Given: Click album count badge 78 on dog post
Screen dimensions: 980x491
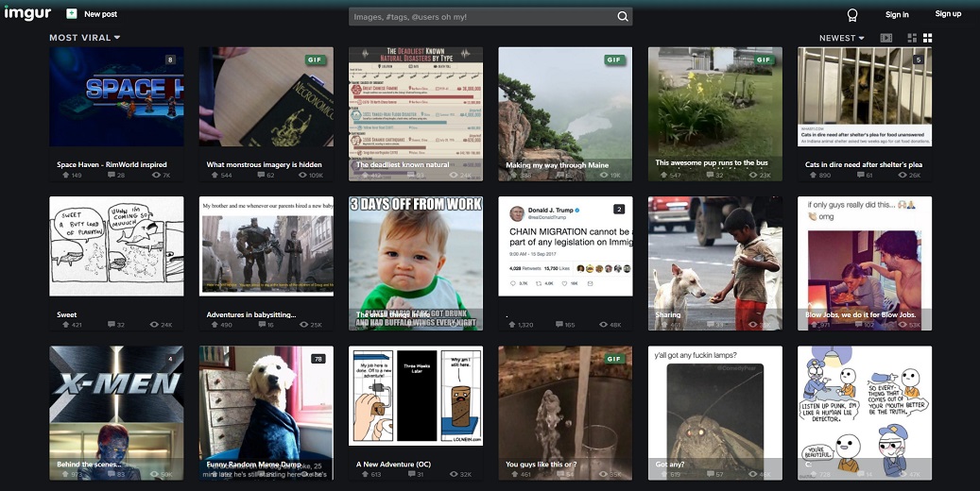Looking at the screenshot, I should point(318,359).
